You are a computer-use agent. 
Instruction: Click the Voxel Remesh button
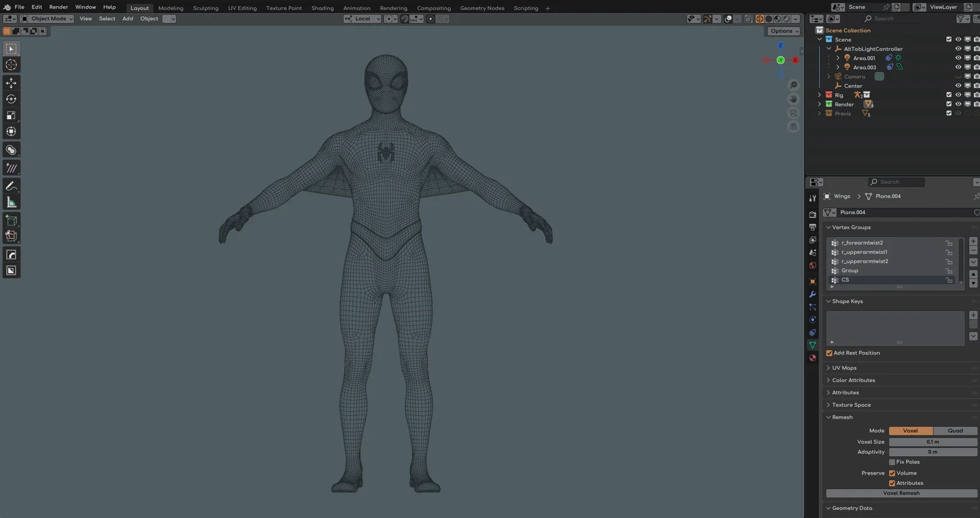[901, 494]
